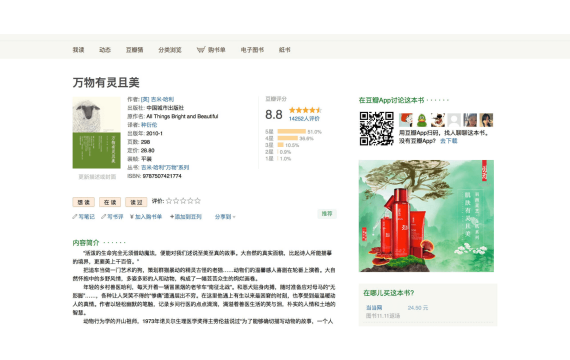Viewport: 570px width, 360px height.
Task: Mark the book as 想读
Action: pyautogui.click(x=84, y=202)
